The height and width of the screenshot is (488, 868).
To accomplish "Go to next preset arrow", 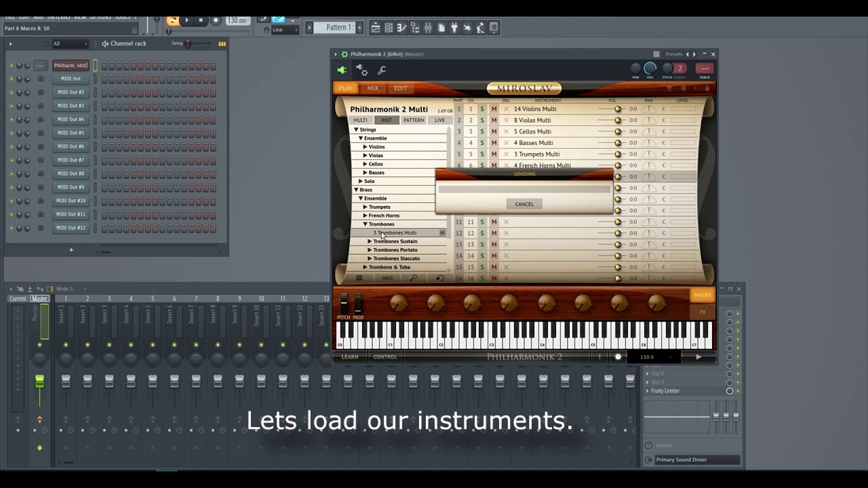I will 694,54.
